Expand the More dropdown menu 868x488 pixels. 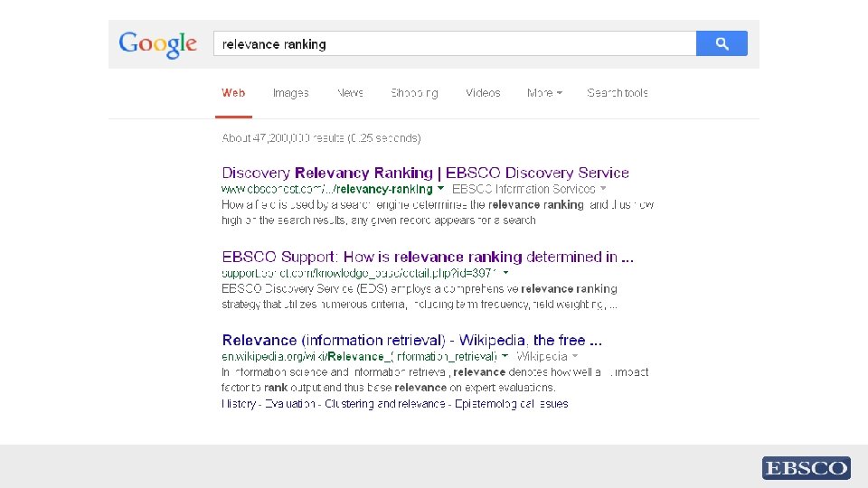[544, 93]
